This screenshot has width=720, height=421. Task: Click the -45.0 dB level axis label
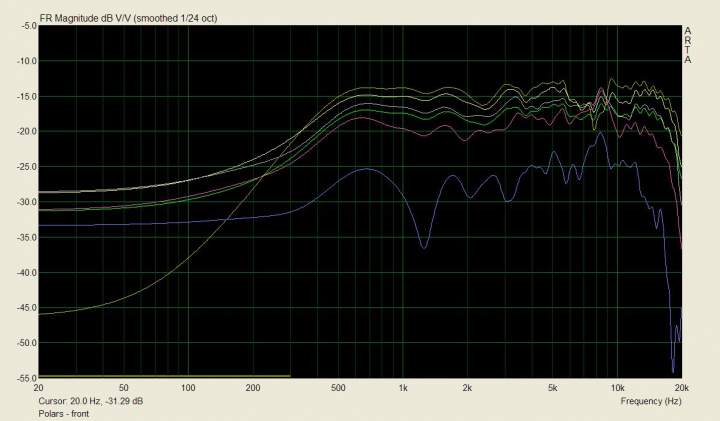20,308
